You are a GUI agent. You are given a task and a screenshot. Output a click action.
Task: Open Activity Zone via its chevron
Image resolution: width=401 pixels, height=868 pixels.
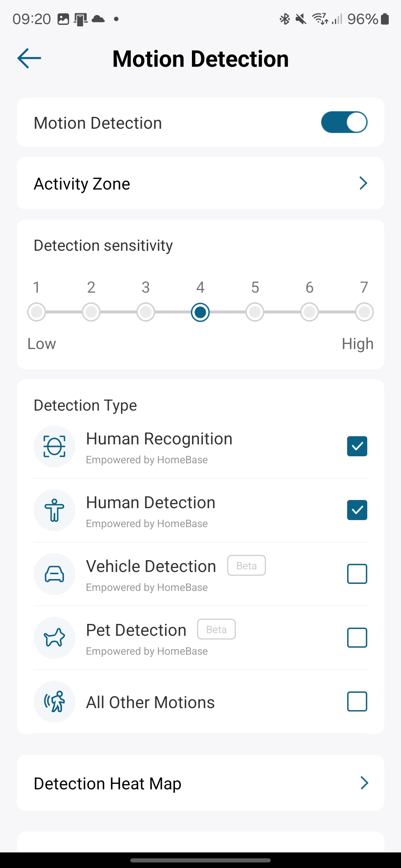[363, 183]
